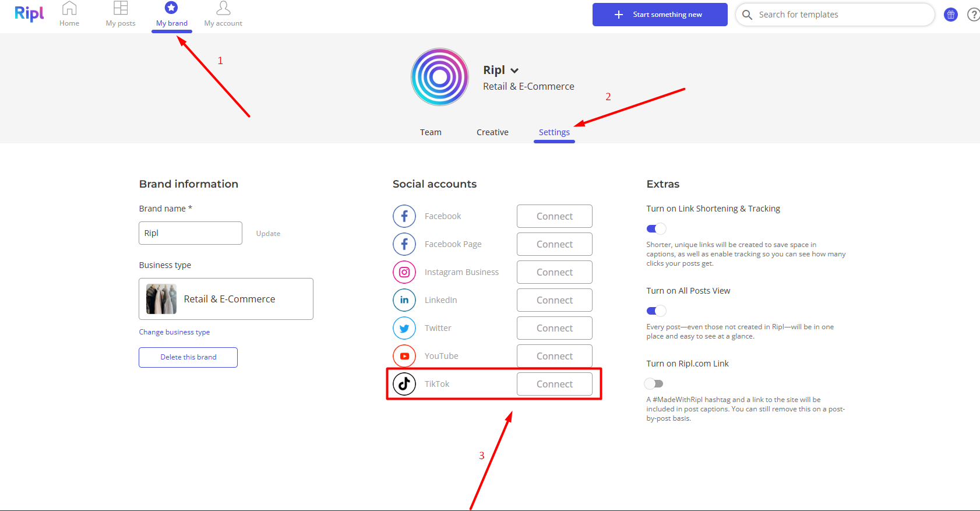Click Change business type link

click(x=174, y=332)
